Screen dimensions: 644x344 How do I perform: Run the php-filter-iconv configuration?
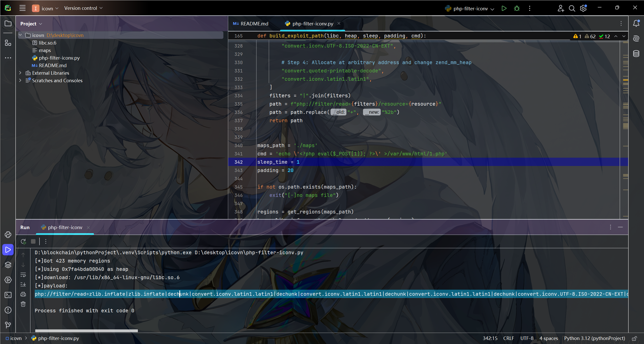504,8
